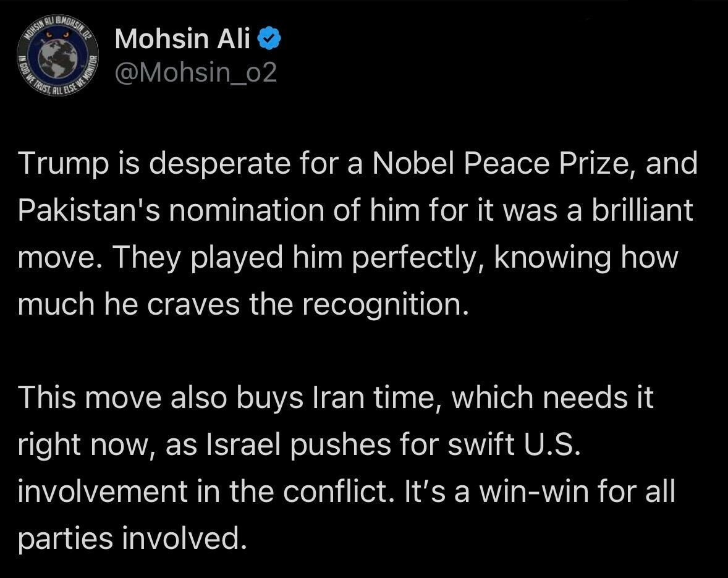Open the @Mohsin_o2 handle

195,72
